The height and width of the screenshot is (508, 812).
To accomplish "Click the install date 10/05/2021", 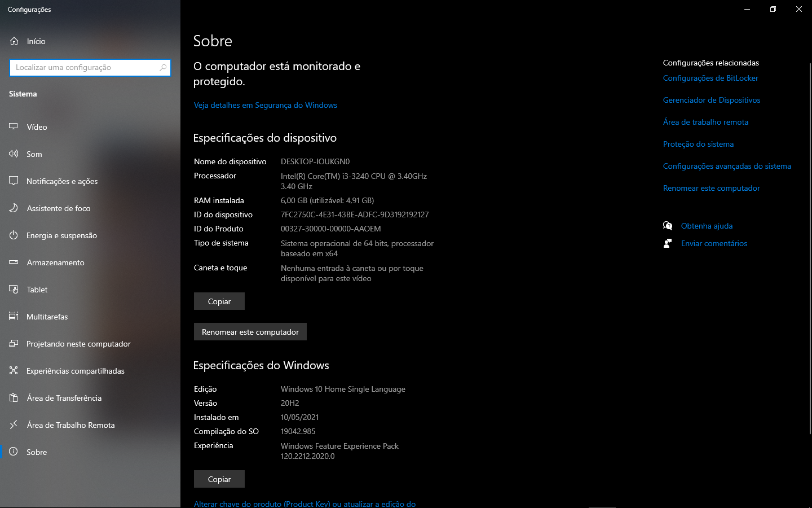I will (299, 417).
